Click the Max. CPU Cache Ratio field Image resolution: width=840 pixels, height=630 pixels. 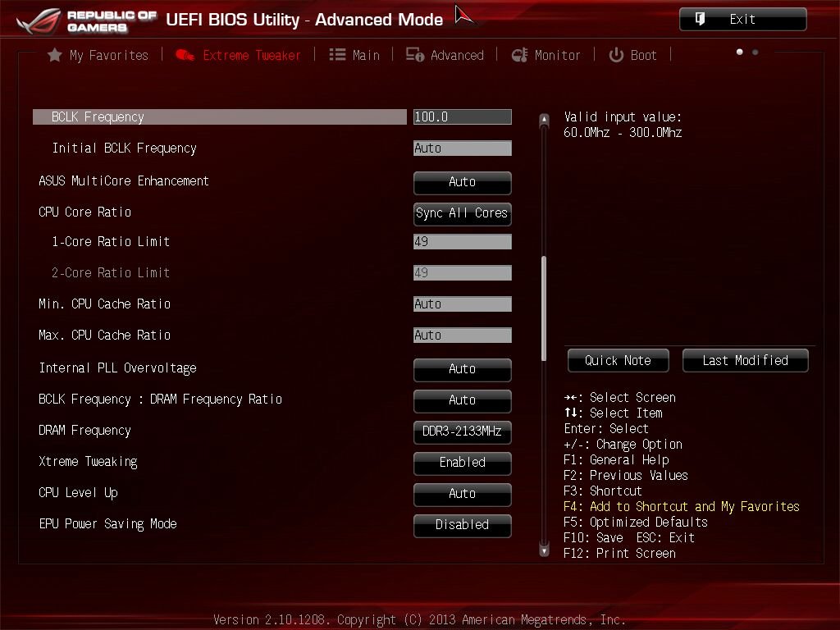click(x=463, y=335)
